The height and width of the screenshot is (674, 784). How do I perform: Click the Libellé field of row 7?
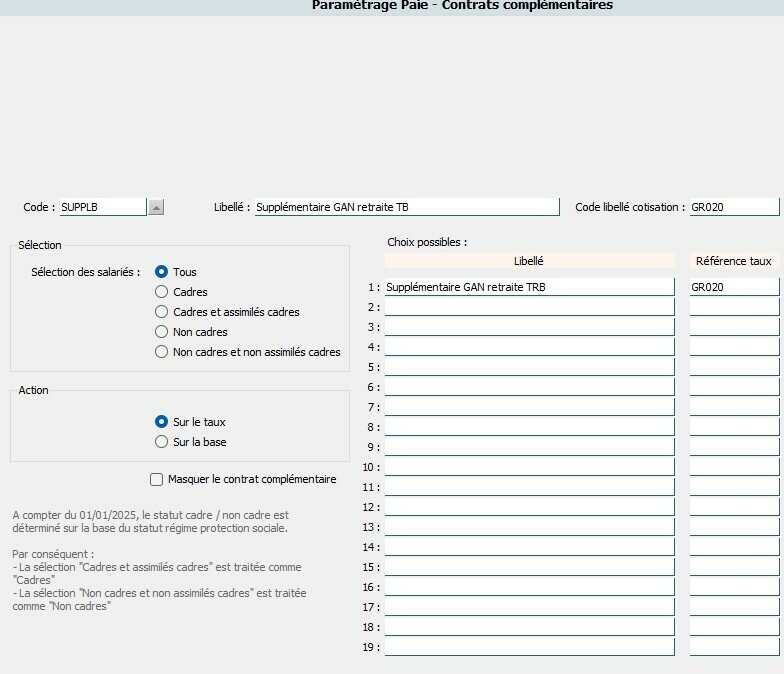click(530, 407)
